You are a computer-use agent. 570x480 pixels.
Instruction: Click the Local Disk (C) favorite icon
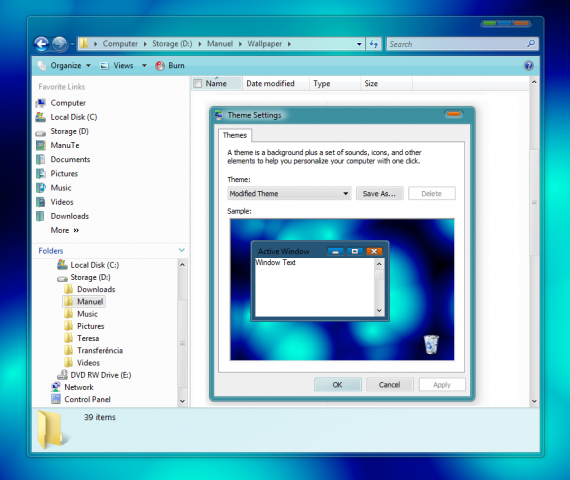point(41,117)
